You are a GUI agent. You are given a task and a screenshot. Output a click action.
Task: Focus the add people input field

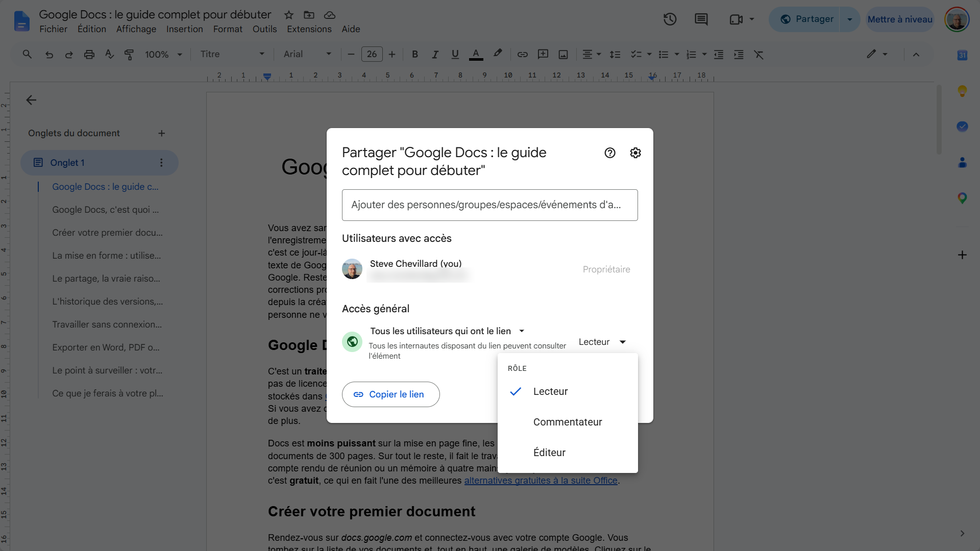coord(489,205)
